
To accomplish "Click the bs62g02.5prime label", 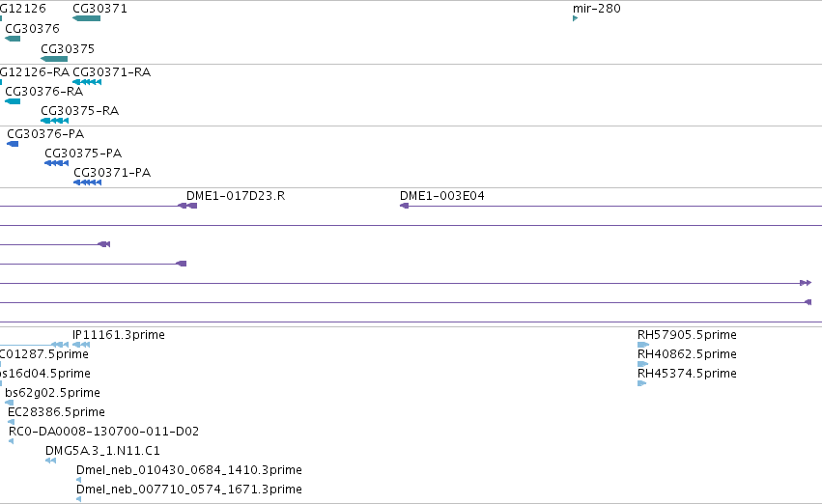I will [52, 392].
